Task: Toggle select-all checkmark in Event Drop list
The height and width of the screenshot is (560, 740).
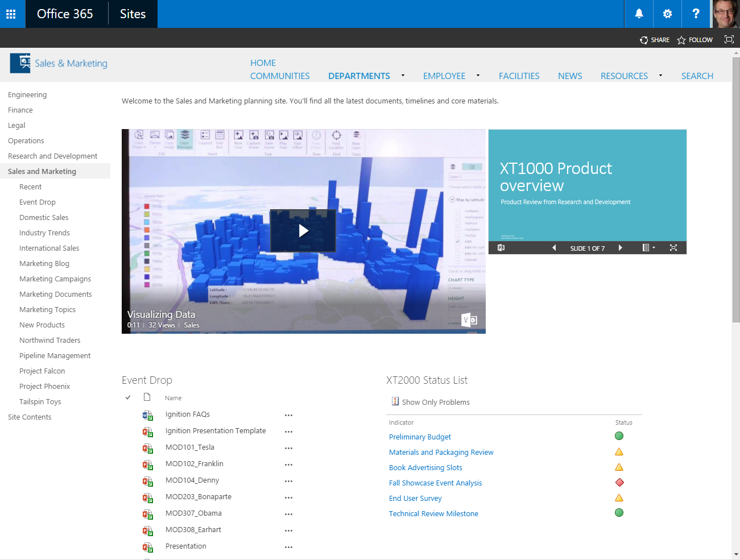Action: (x=128, y=397)
